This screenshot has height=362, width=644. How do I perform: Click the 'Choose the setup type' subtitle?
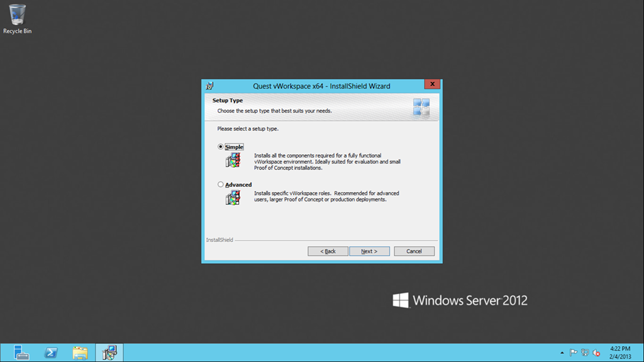[274, 111]
